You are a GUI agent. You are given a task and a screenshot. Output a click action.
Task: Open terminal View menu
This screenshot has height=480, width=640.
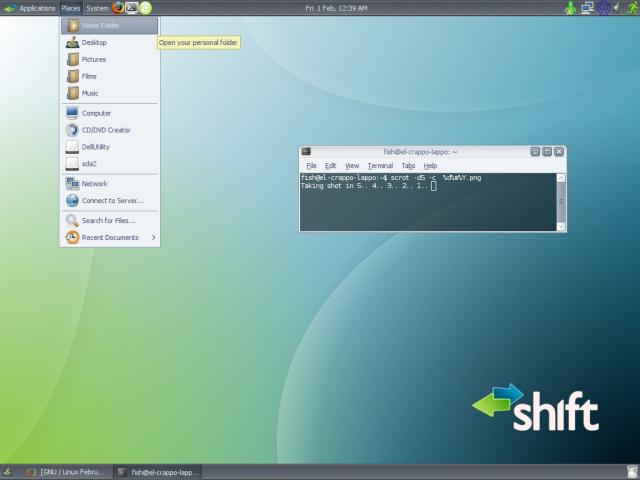click(x=352, y=165)
